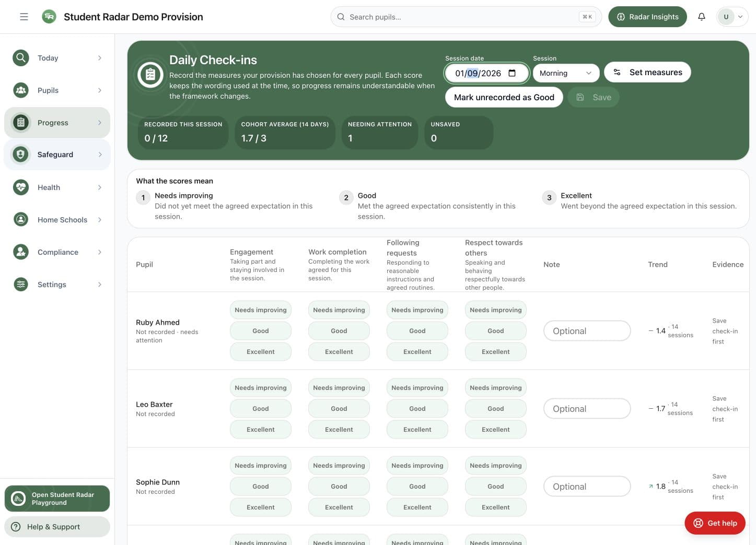The image size is (756, 545).
Task: Click the Today sidebar icon
Action: (21, 58)
